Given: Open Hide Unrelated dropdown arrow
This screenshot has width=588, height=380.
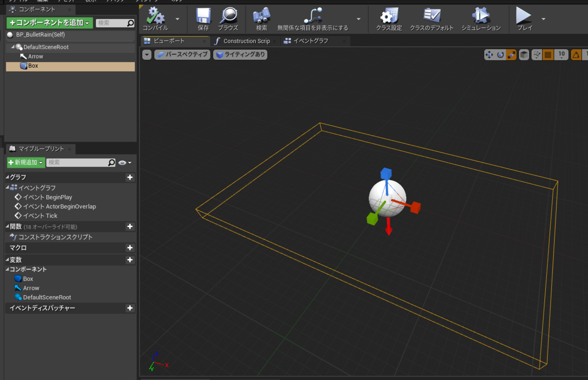Looking at the screenshot, I should coord(359,19).
